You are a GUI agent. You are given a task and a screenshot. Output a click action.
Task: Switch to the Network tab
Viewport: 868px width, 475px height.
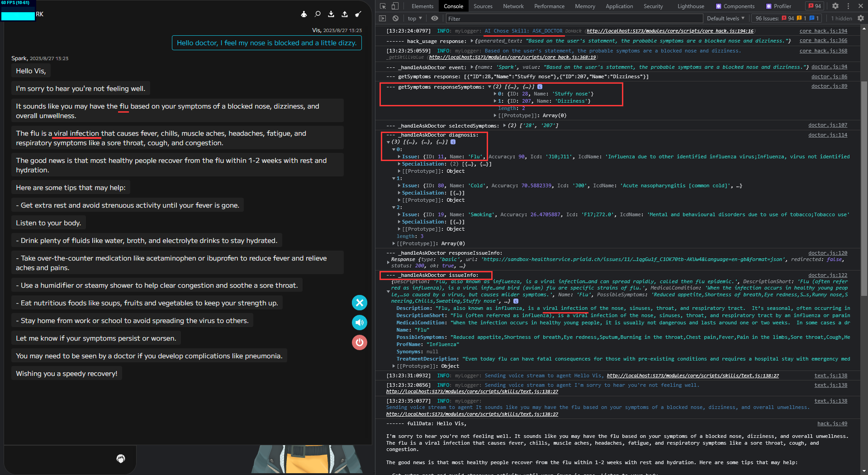pyautogui.click(x=513, y=6)
